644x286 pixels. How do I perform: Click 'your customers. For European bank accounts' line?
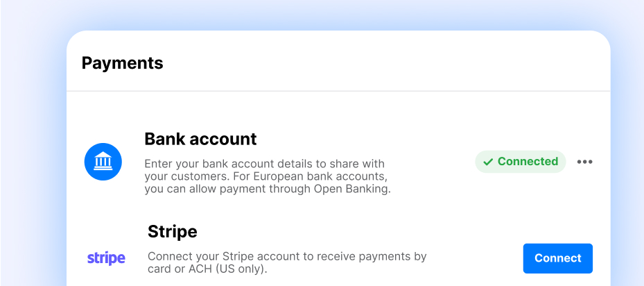click(x=266, y=176)
